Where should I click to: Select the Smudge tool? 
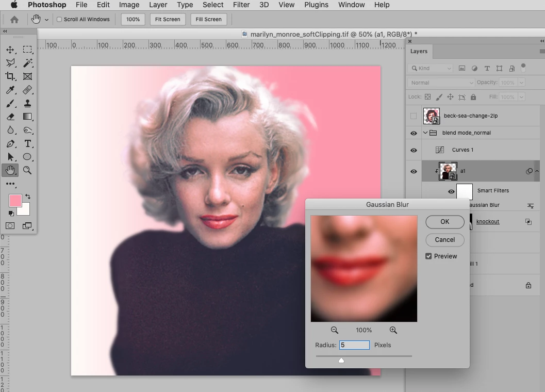point(27,130)
